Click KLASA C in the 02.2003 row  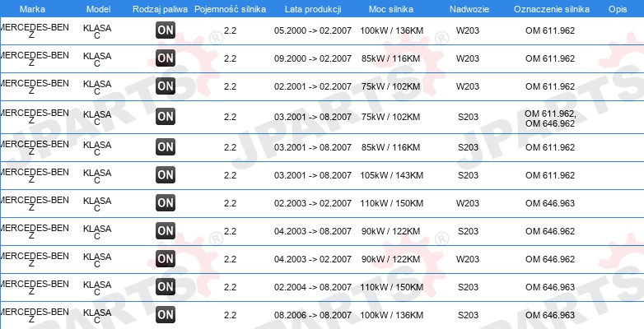coord(97,204)
